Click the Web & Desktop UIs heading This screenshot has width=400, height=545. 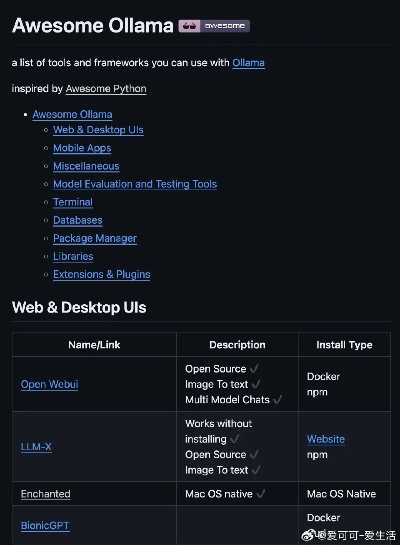(x=79, y=308)
